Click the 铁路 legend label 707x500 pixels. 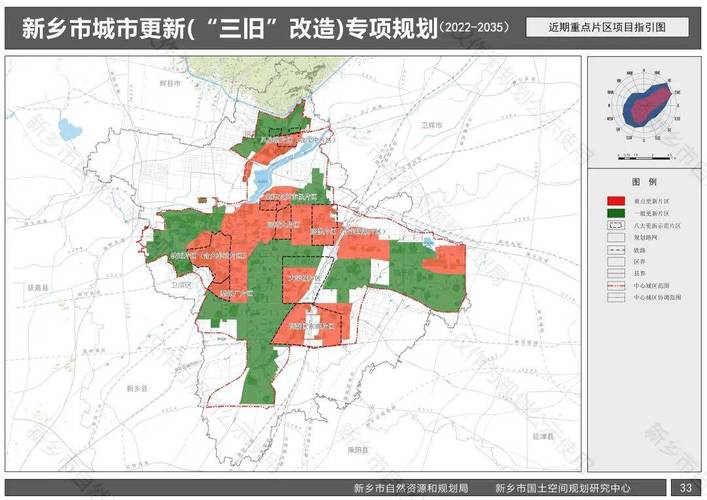639,250
